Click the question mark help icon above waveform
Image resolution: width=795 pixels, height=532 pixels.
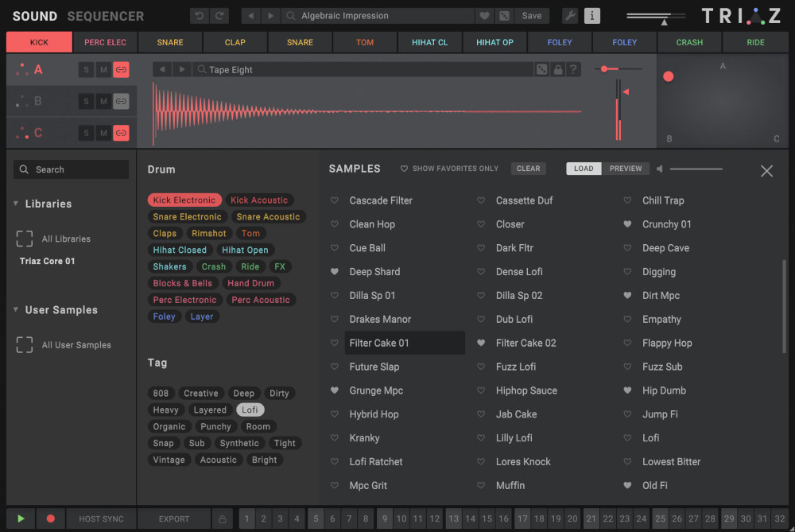[x=572, y=69]
